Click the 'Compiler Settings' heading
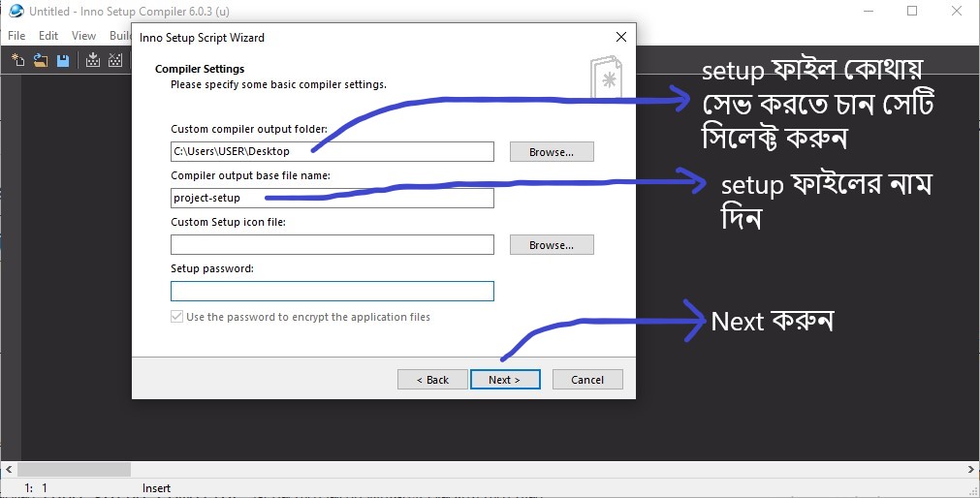 [x=200, y=69]
